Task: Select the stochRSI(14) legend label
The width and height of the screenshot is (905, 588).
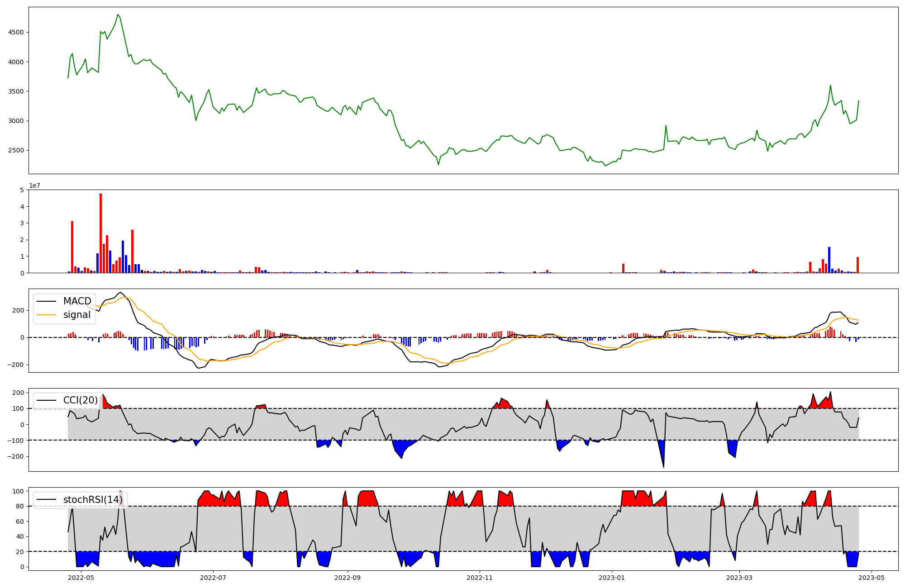Action: tap(93, 499)
